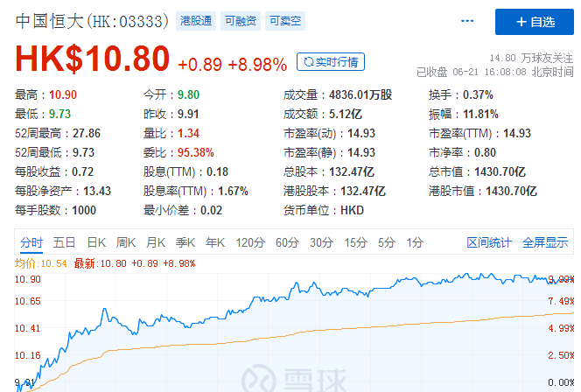Open the 区间统计 link
The image size is (581, 392).
(489, 242)
